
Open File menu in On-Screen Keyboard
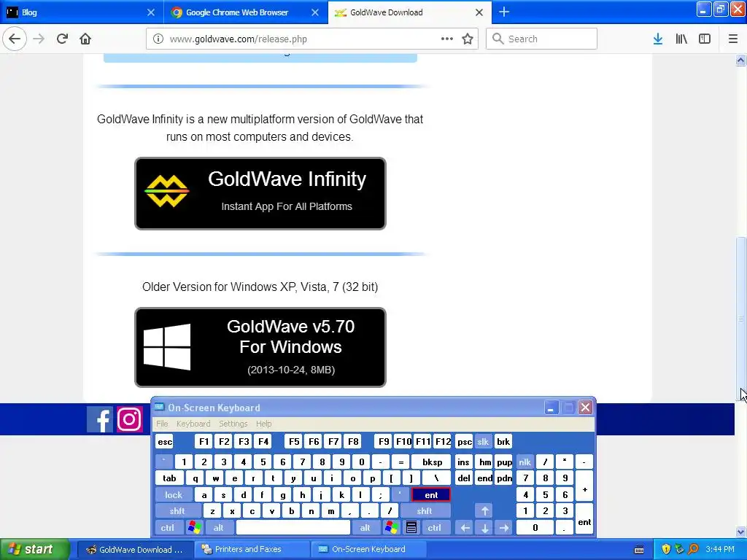(x=162, y=424)
